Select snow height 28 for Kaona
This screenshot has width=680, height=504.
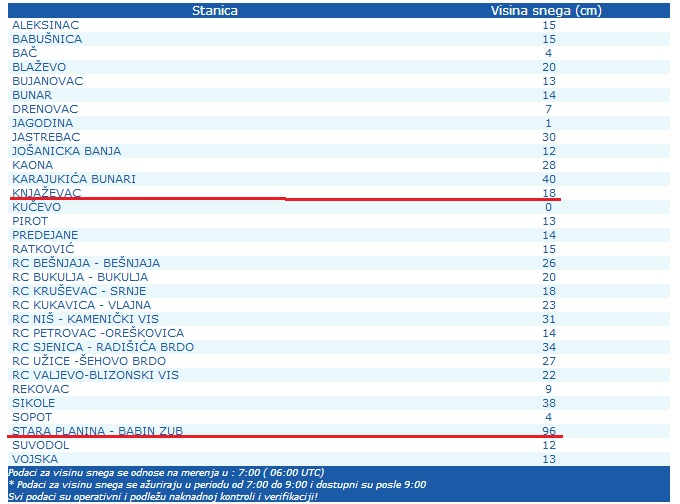click(549, 165)
